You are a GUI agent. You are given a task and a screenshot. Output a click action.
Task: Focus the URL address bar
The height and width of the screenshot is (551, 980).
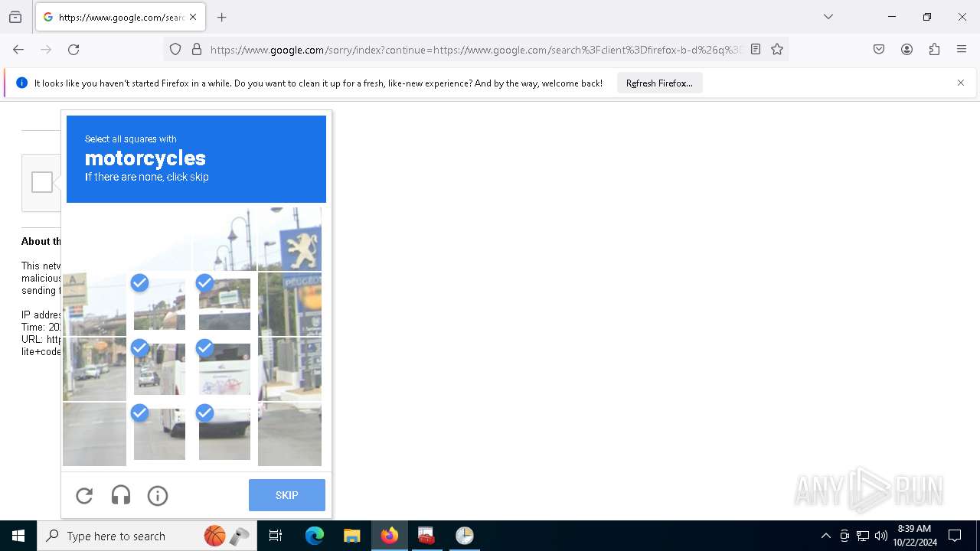(475, 50)
